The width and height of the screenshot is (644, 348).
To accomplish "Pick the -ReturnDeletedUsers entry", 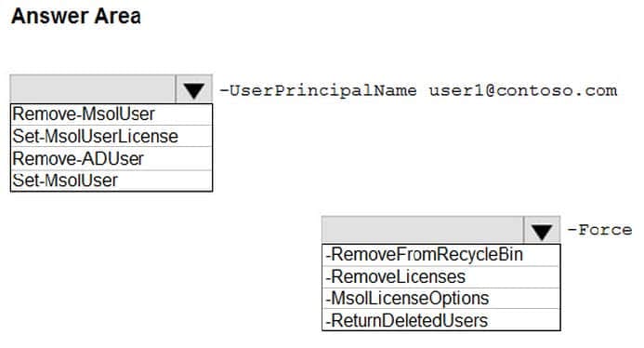I will coord(441,320).
